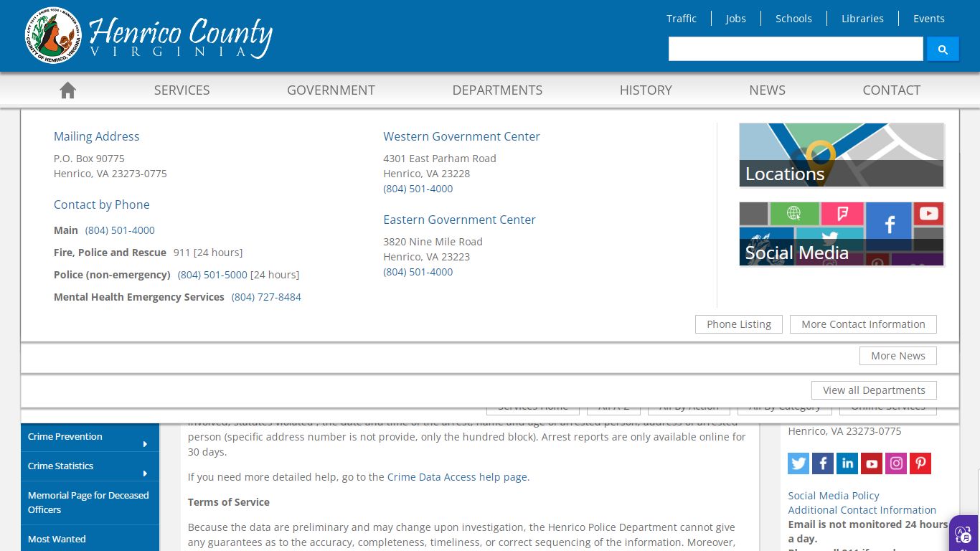Viewport: 980px width, 551px height.
Task: Click Mental Health number (804) 727-8484
Action: pyautogui.click(x=266, y=297)
